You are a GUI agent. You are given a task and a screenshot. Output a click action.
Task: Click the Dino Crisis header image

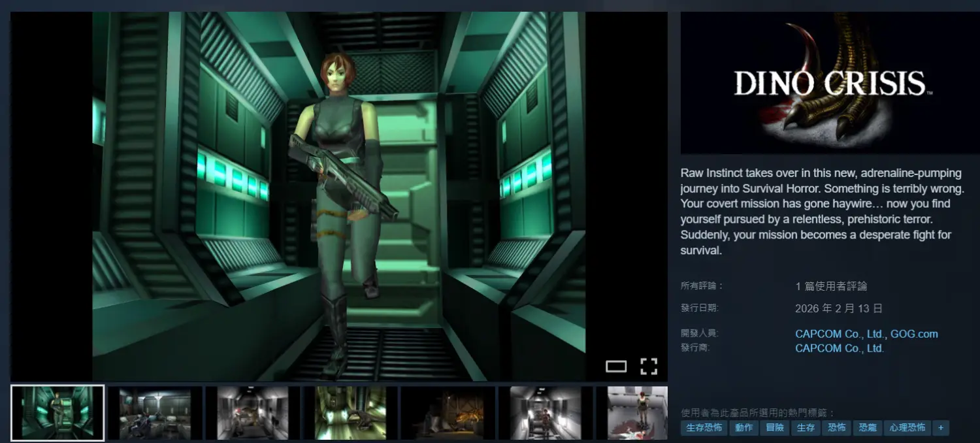tap(830, 84)
